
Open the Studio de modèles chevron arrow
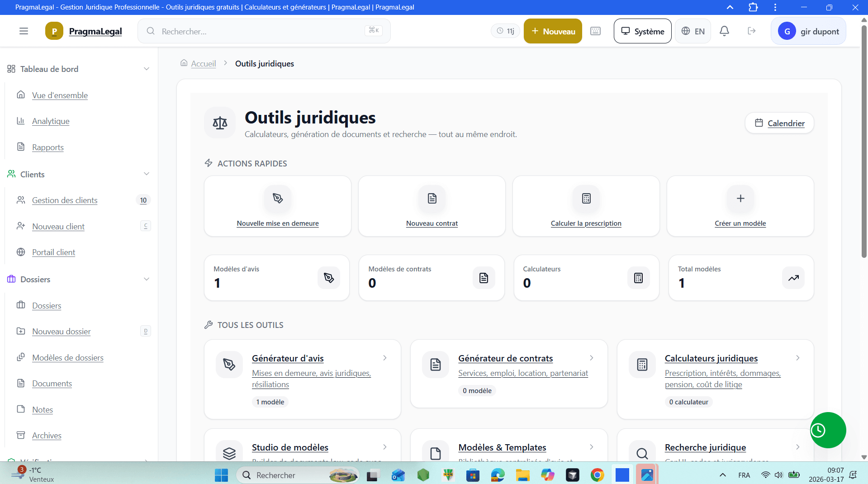point(385,447)
